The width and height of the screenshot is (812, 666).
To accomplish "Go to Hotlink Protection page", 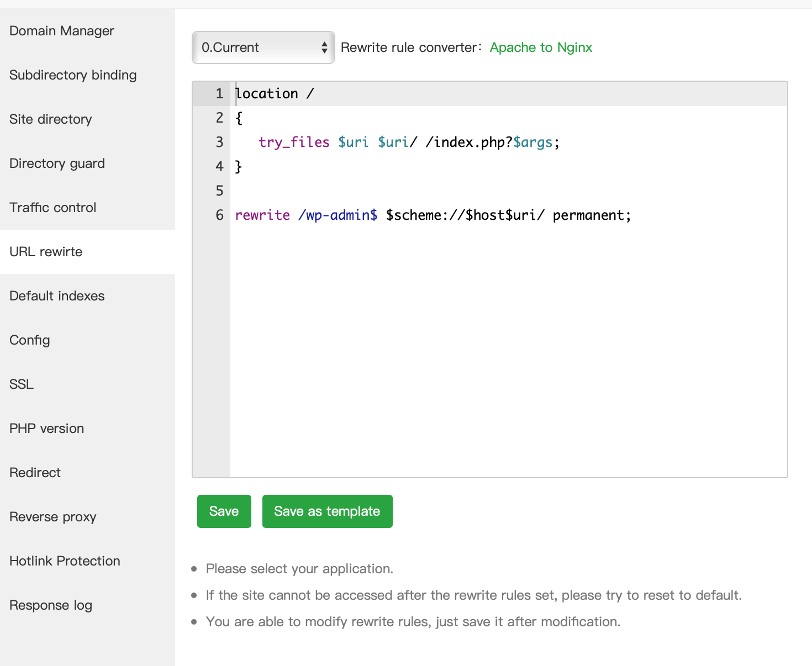I will click(x=65, y=561).
